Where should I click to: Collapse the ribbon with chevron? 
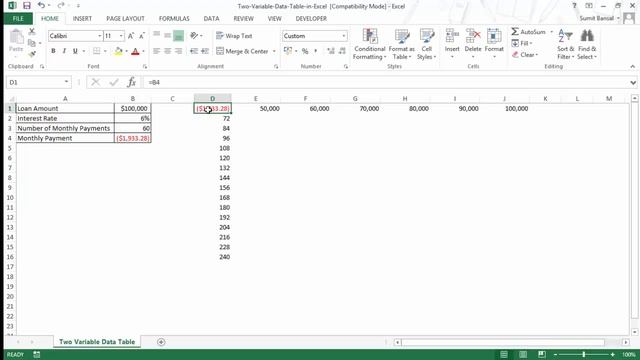point(632,67)
